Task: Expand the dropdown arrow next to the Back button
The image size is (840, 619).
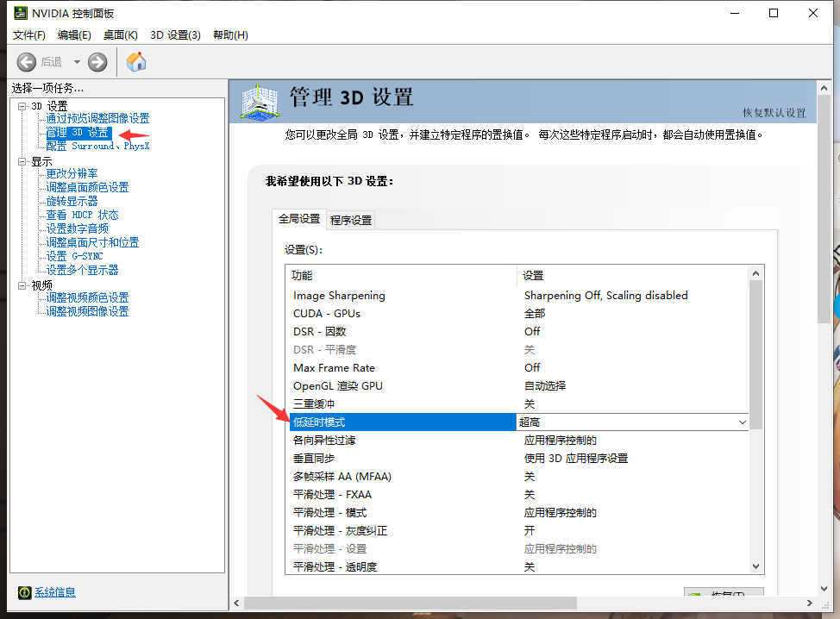Action: click(x=75, y=61)
